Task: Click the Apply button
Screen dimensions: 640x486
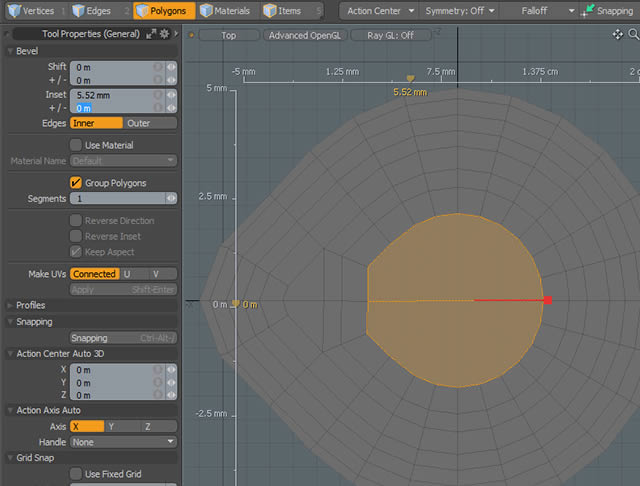Action: coord(123,289)
